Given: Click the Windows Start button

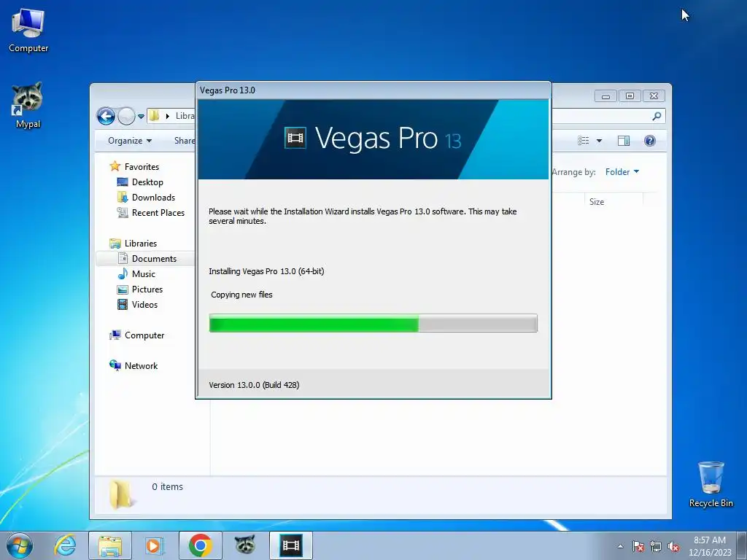Looking at the screenshot, I should (x=19, y=545).
